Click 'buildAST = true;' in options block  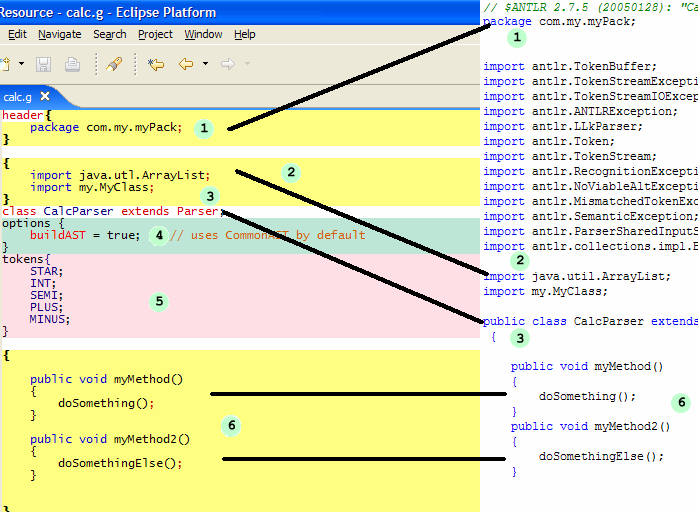point(85,235)
